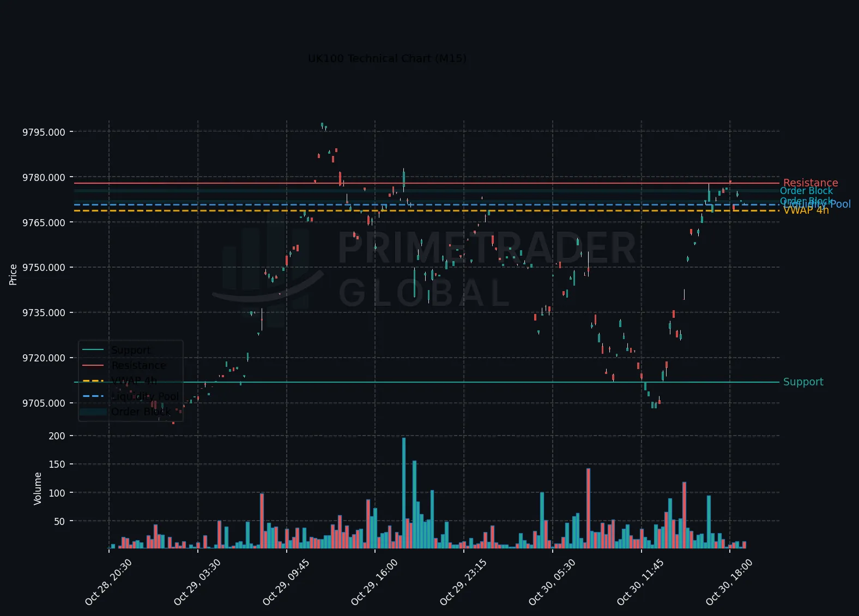
Task: Pick the Oct 30, 18:00 time label
Action: (729, 582)
